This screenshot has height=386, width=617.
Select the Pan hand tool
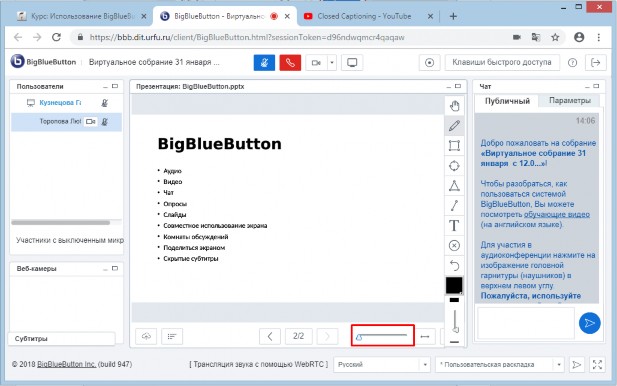pos(454,106)
